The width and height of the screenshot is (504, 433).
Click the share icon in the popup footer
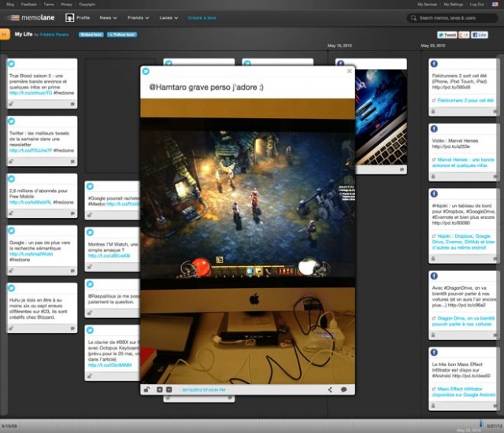tap(330, 390)
